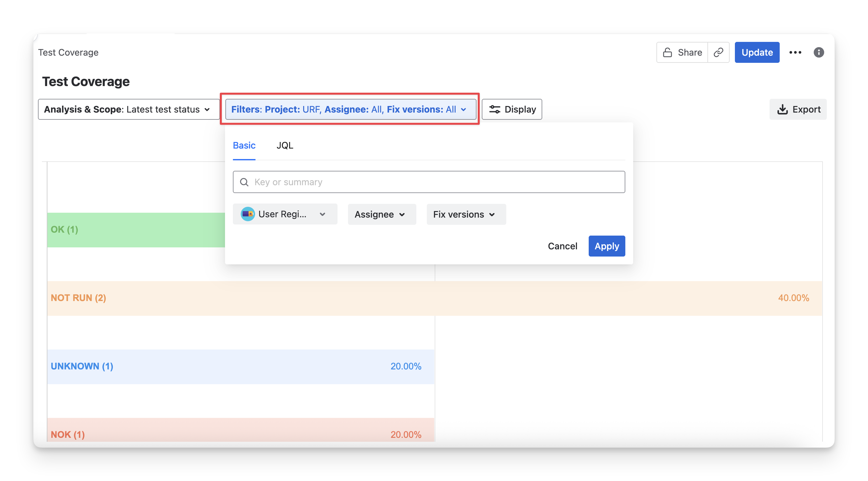Expand the Analysis & Scope dropdown
Image resolution: width=868 pixels, height=481 pixels.
129,109
